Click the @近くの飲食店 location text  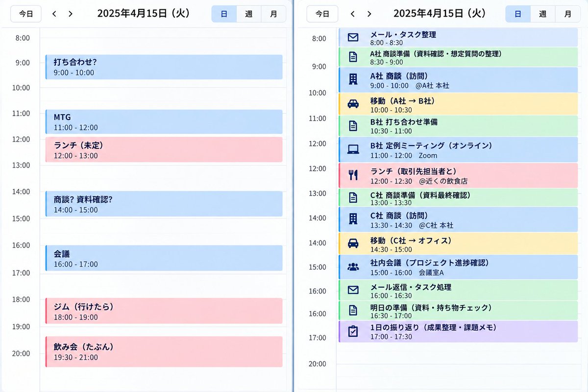pyautogui.click(x=443, y=181)
